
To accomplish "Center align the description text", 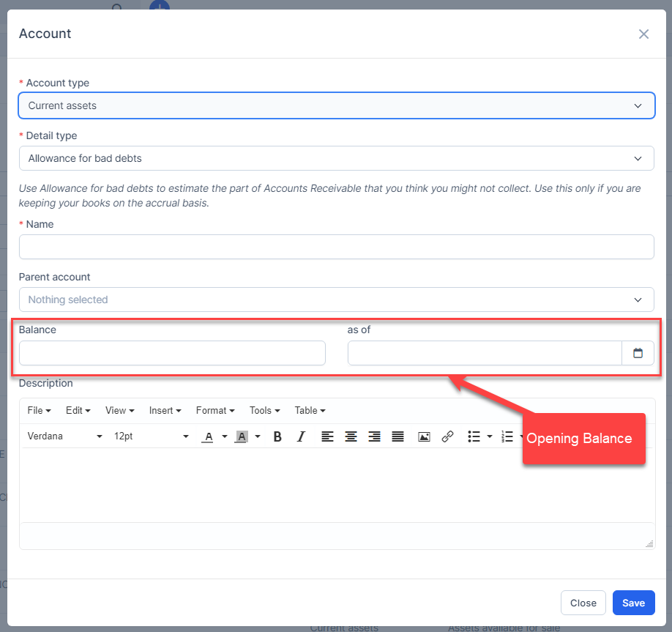I will click(x=351, y=436).
